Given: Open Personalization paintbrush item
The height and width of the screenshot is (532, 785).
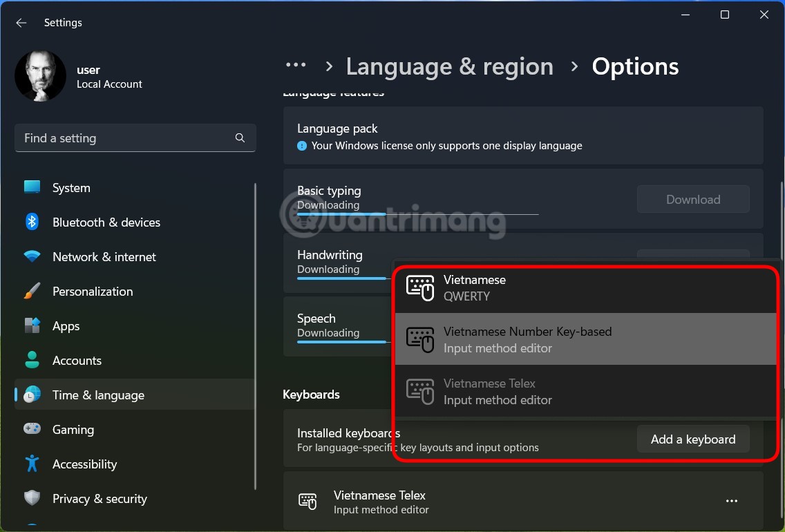Looking at the screenshot, I should (92, 292).
